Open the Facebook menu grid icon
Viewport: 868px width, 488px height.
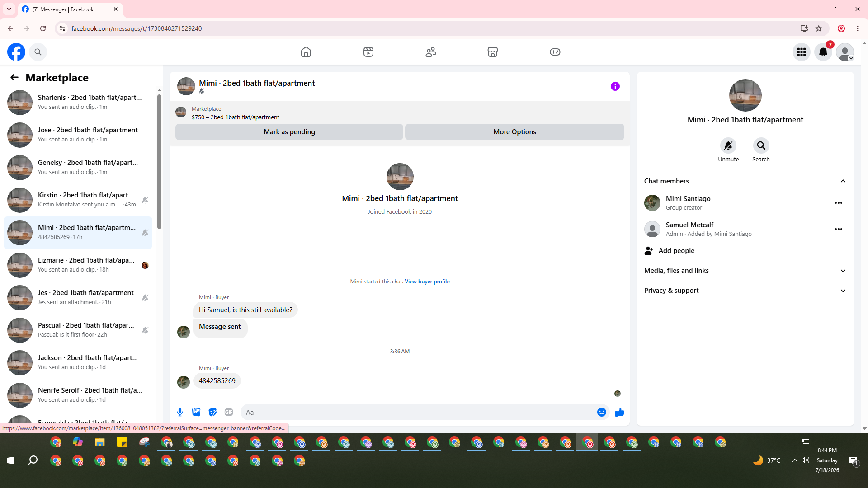click(802, 52)
